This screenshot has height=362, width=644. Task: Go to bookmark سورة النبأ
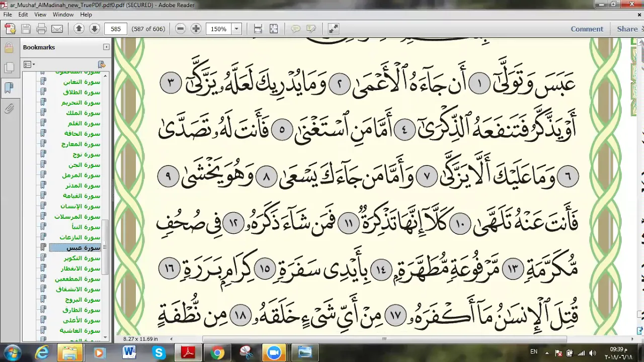click(86, 227)
